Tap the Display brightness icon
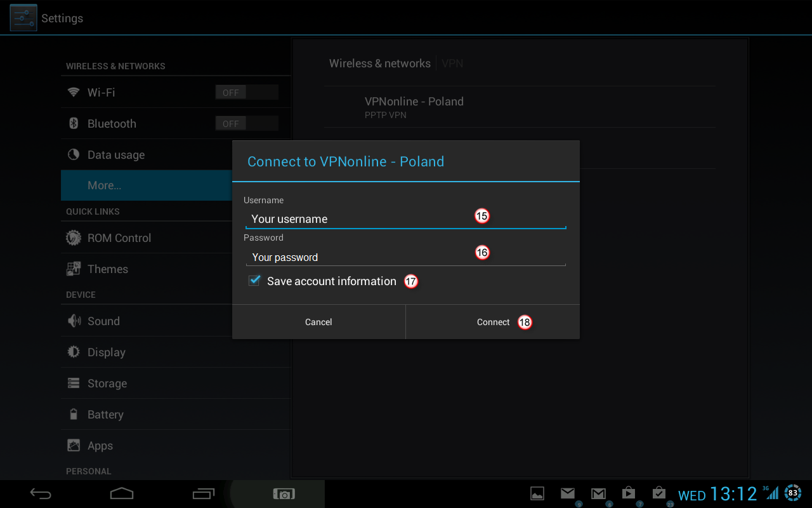The width and height of the screenshot is (812, 508). click(x=74, y=352)
